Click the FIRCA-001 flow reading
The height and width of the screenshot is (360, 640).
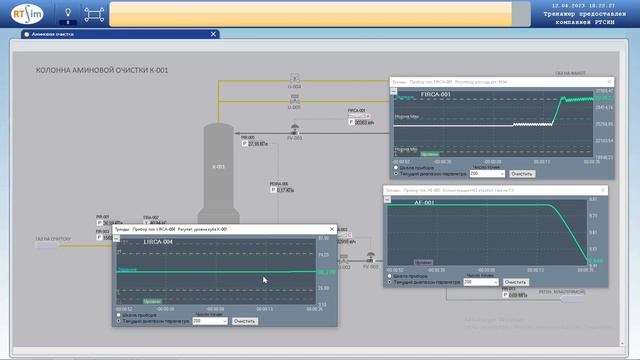[x=364, y=122]
